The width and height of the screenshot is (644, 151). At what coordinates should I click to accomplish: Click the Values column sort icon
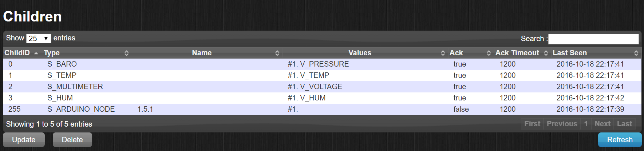[443, 53]
